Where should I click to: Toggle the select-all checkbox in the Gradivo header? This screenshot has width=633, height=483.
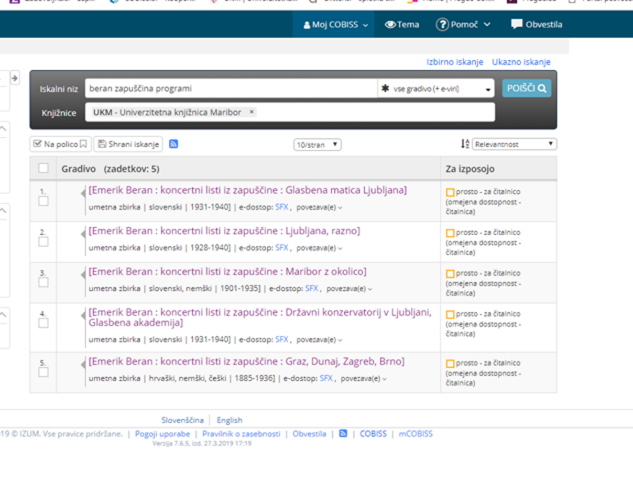(x=43, y=168)
